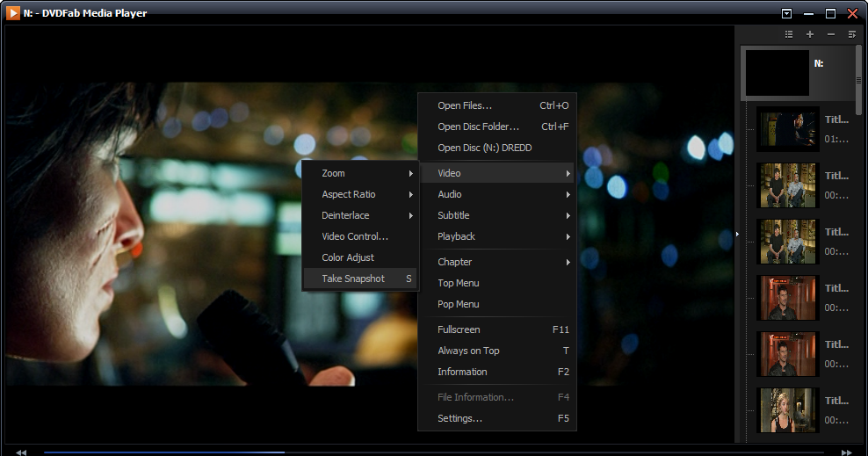Go to Top Menu
The width and height of the screenshot is (868, 456).
click(497, 283)
